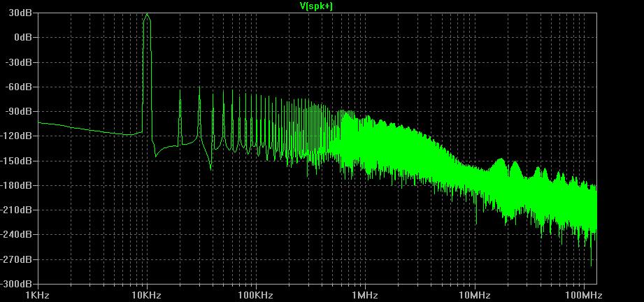This screenshot has width=644, height=302.
Task: Click the -30dB vertical axis label
Action: tap(18, 62)
